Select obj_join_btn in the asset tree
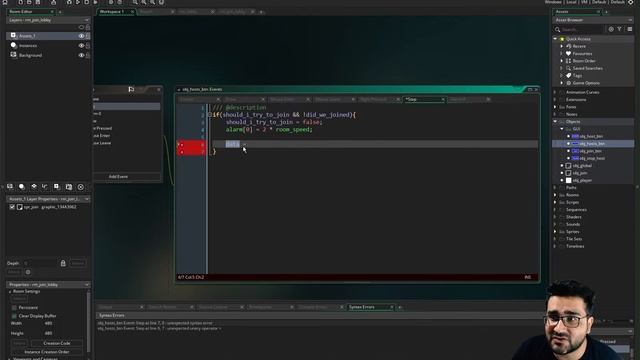Viewport: 640px width, 360px height. tap(591, 151)
